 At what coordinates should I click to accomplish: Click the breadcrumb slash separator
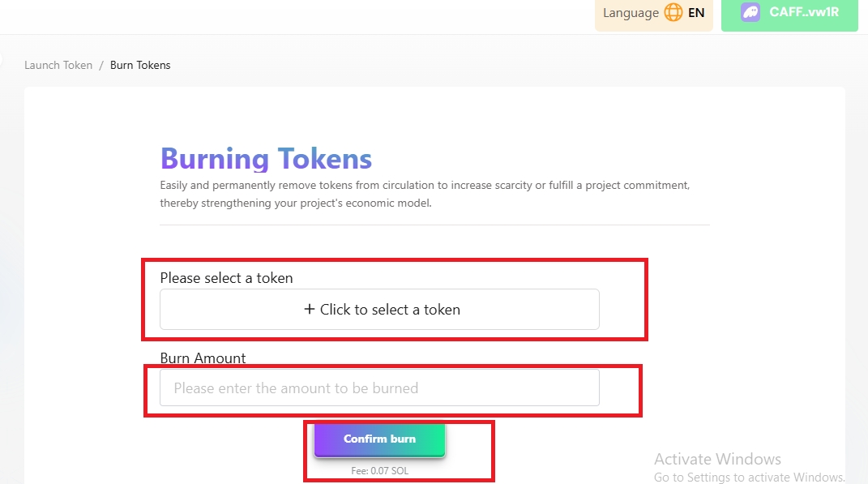click(x=101, y=65)
